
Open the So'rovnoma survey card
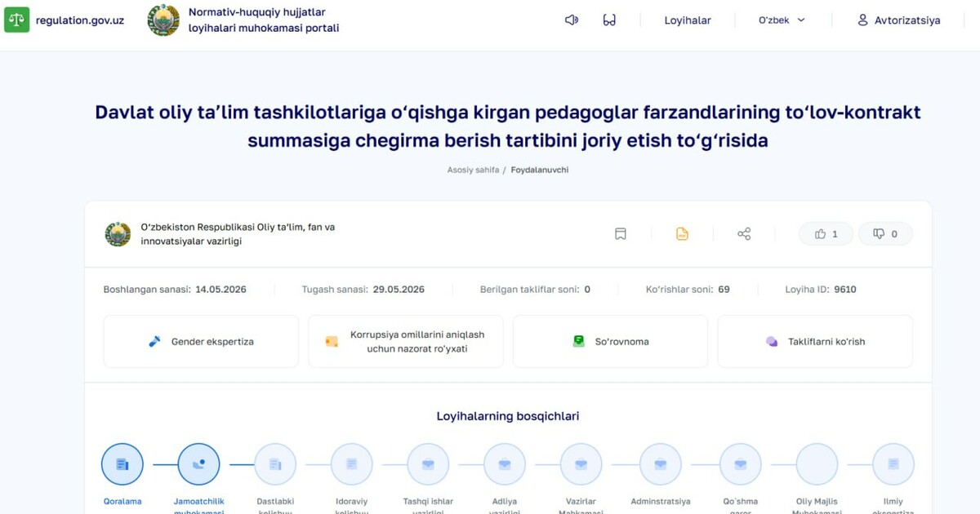point(610,342)
